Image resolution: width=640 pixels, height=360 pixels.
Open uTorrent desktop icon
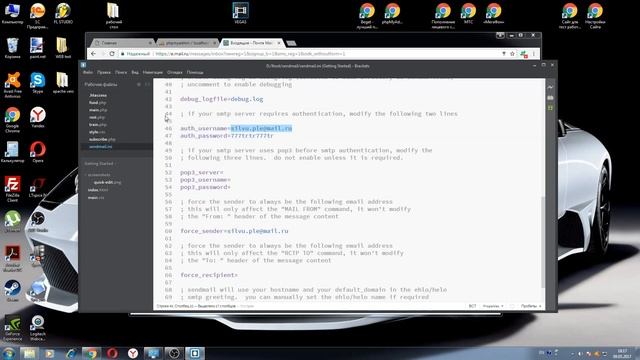pos(12,222)
